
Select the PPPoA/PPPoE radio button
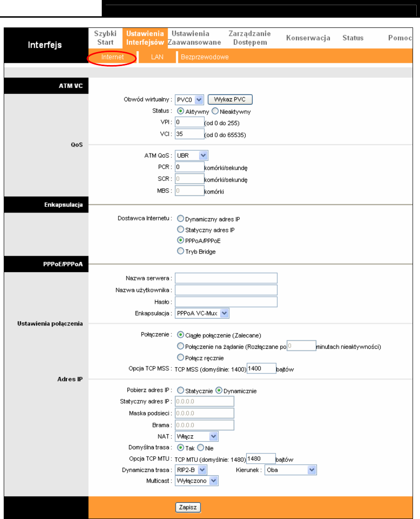click(180, 240)
